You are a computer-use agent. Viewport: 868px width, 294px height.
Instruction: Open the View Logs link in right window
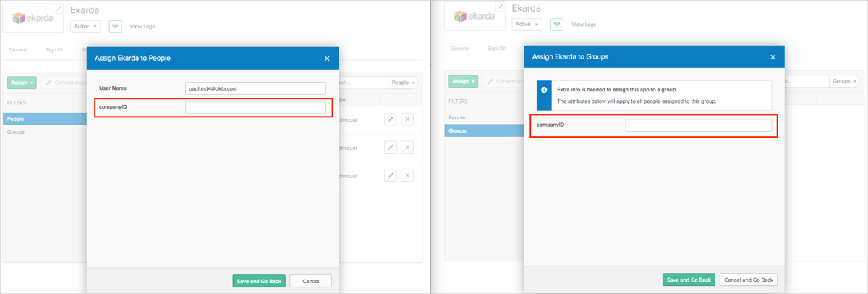(584, 25)
